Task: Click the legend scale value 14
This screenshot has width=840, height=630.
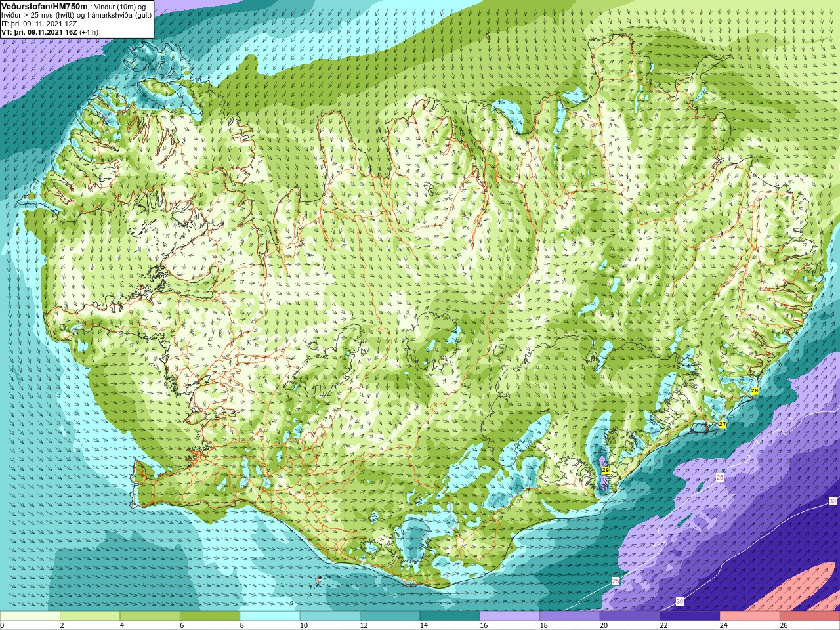Action: [x=424, y=625]
